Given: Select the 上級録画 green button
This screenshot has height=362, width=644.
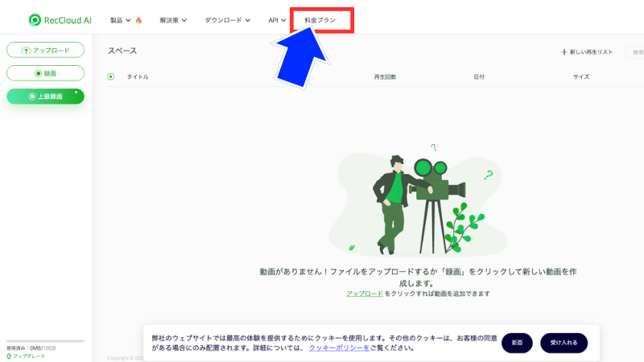Looking at the screenshot, I should click(46, 97).
